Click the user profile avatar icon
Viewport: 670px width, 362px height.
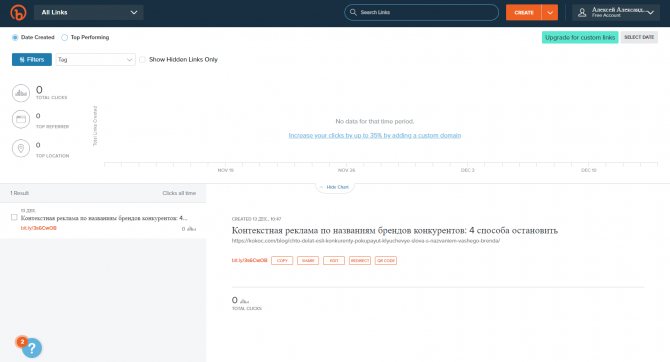[x=582, y=12]
